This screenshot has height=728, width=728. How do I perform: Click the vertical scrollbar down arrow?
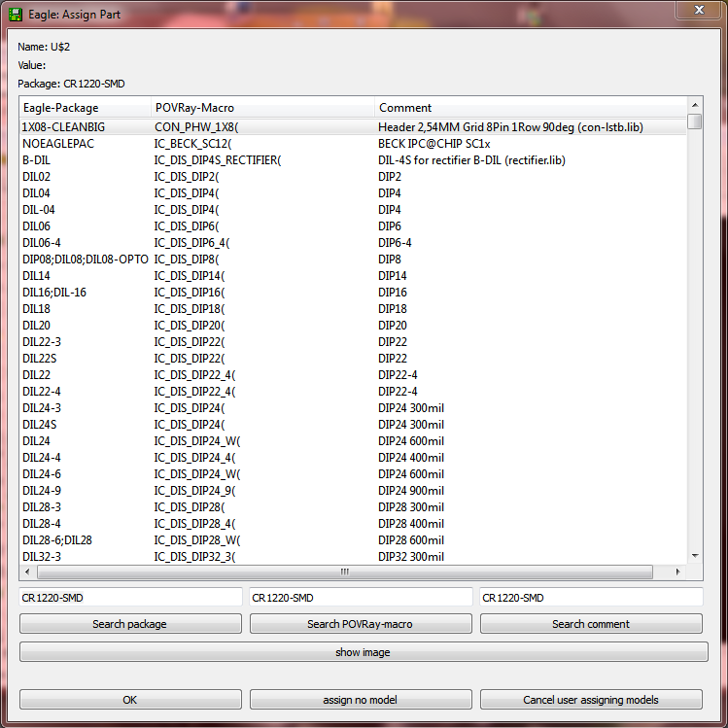coord(695,556)
